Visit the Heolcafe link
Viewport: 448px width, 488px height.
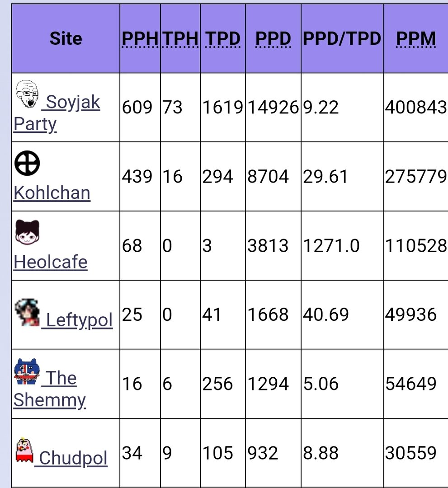[x=51, y=262]
